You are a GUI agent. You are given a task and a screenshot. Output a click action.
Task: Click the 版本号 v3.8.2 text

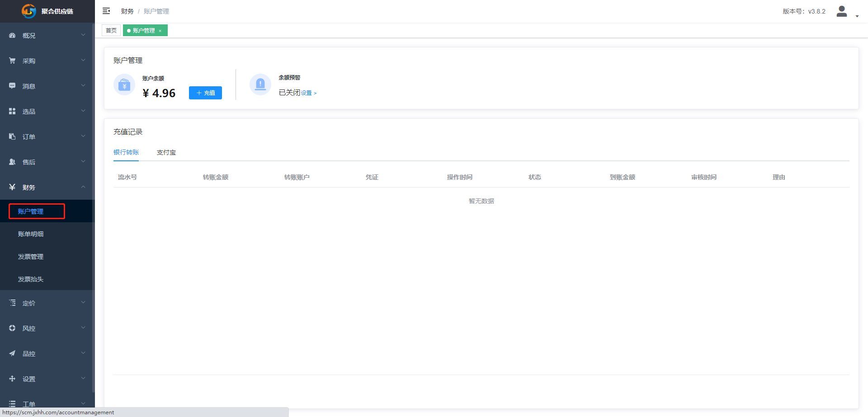coord(804,11)
